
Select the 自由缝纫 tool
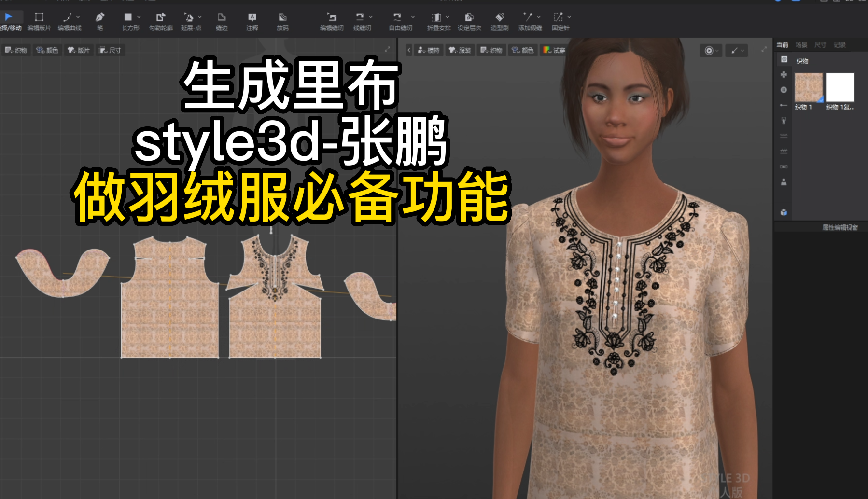(400, 21)
